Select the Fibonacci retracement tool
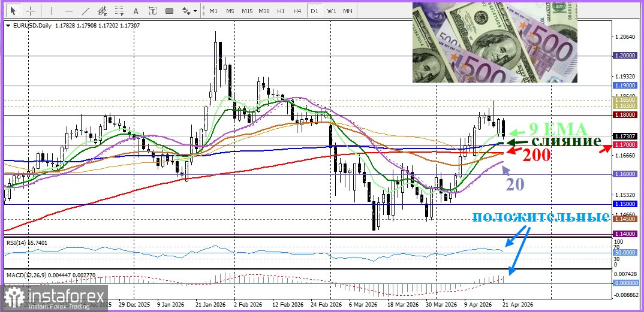This screenshot has width=644, height=312. [119, 11]
